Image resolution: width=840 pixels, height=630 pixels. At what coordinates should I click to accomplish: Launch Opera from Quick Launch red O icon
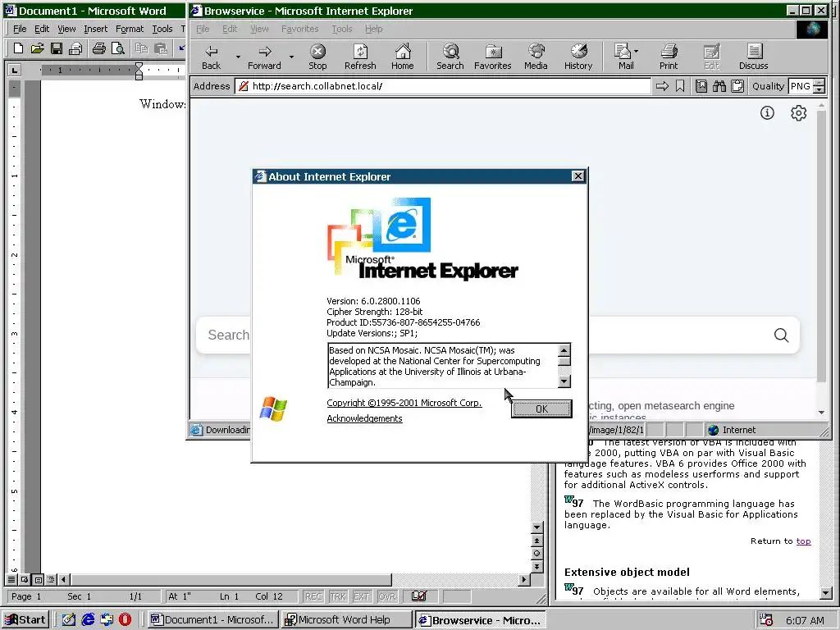click(125, 620)
